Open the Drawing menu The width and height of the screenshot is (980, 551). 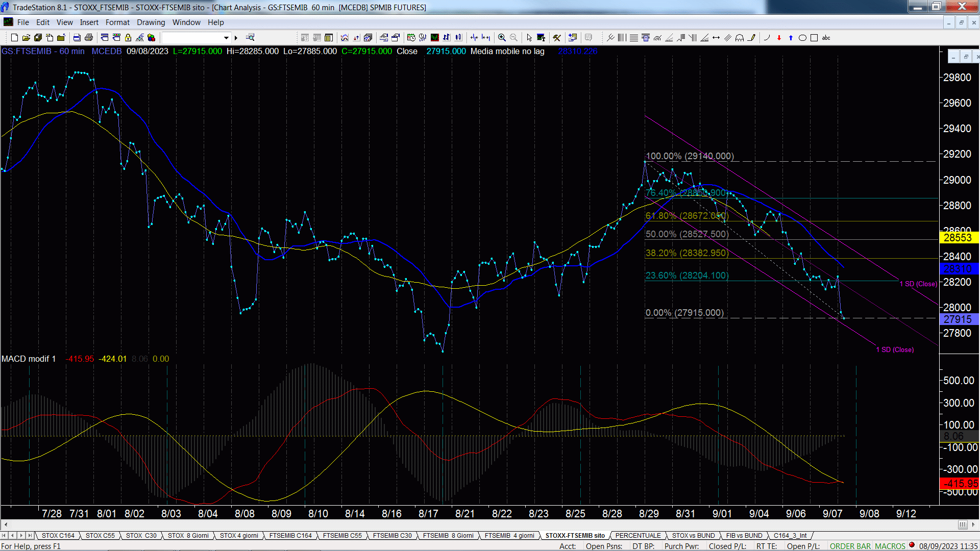[151, 22]
